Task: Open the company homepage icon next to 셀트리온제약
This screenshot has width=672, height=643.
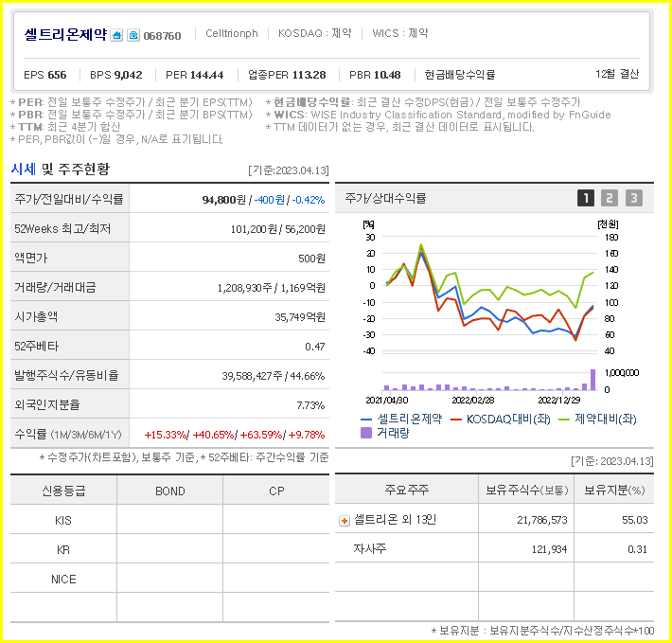Action: coord(116,35)
